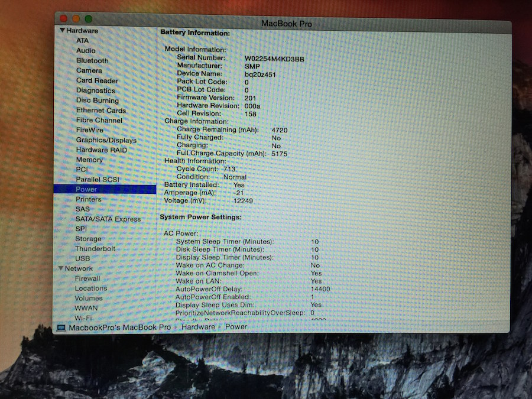The image size is (532, 399).
Task: Click Firmware Version value 201
Action: coord(250,98)
